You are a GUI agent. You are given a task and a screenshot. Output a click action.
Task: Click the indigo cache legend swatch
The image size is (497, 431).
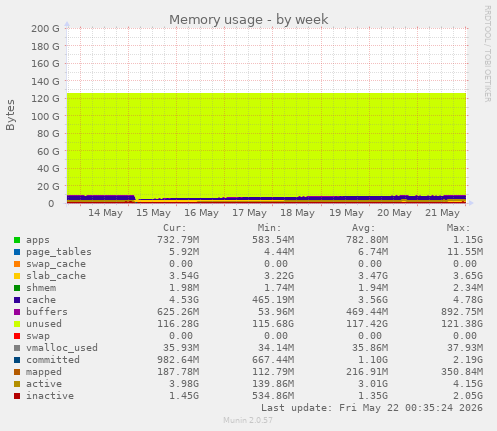17,300
